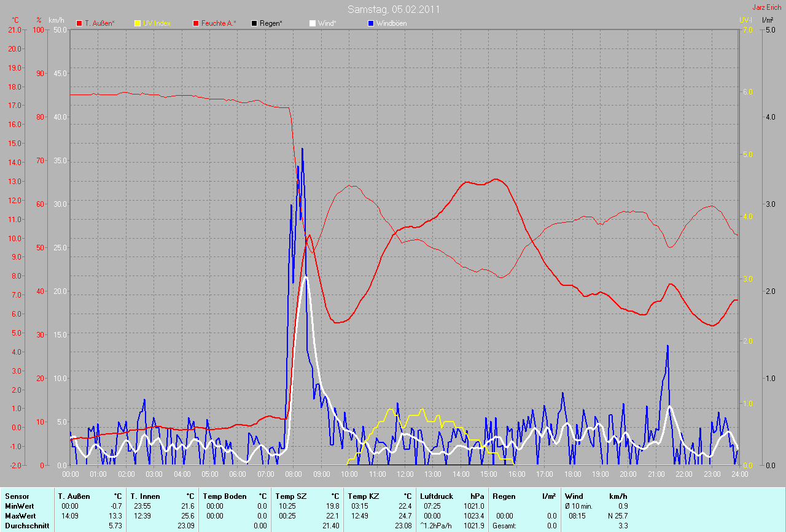Click the yellow UV Index legend swatch
This screenshot has width=786, height=532.
(x=138, y=23)
